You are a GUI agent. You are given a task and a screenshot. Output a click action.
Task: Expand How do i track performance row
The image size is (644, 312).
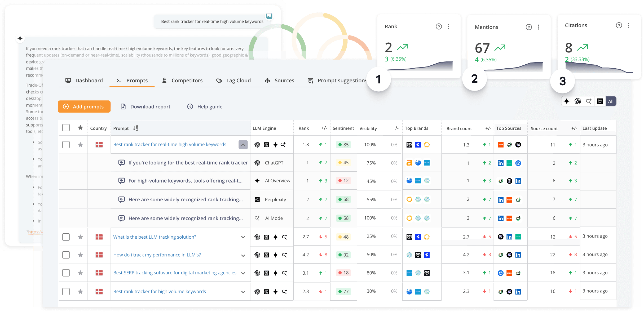[243, 256]
